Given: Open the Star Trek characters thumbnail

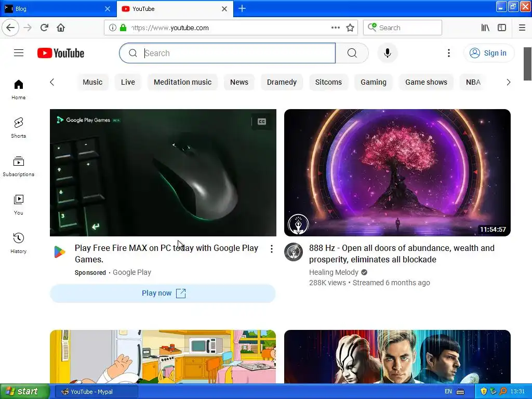Looking at the screenshot, I should [397, 356].
